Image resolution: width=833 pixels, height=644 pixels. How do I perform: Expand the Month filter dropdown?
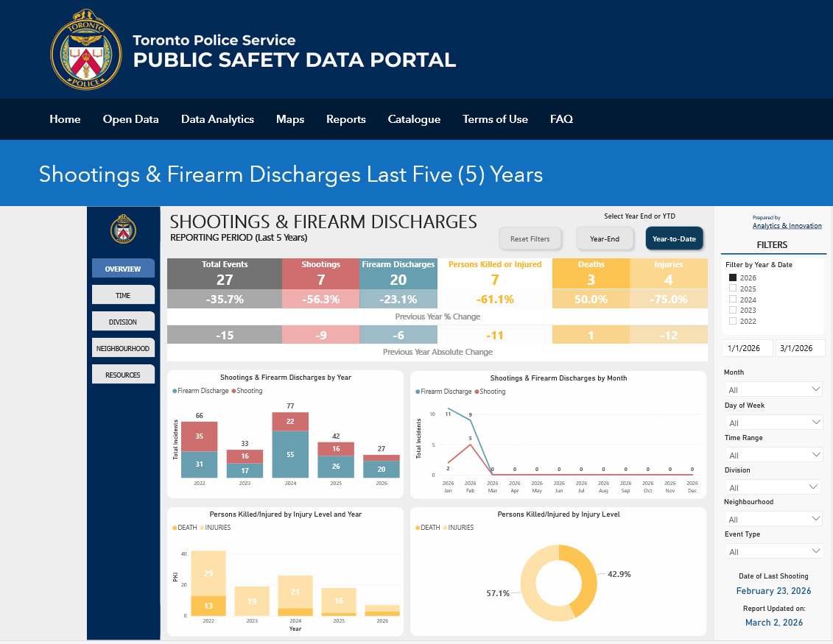tap(773, 389)
